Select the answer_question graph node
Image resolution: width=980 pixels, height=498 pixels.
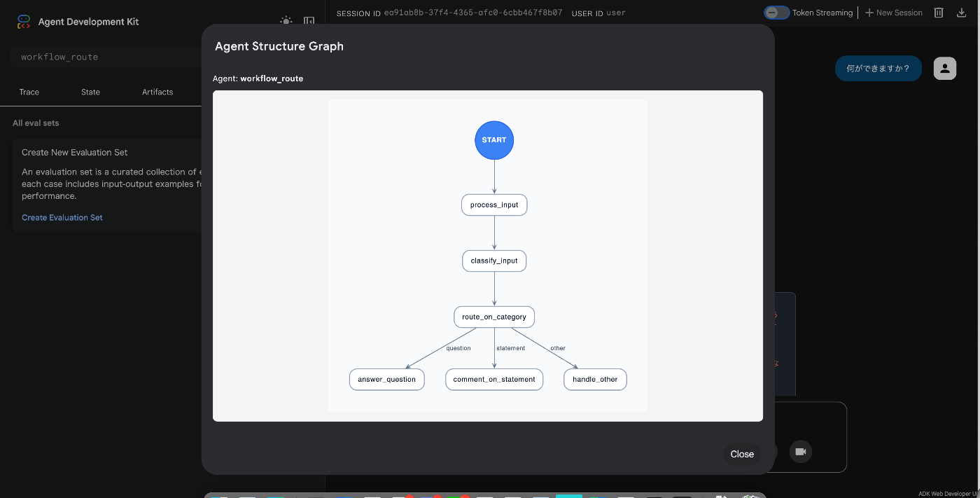[x=387, y=380]
